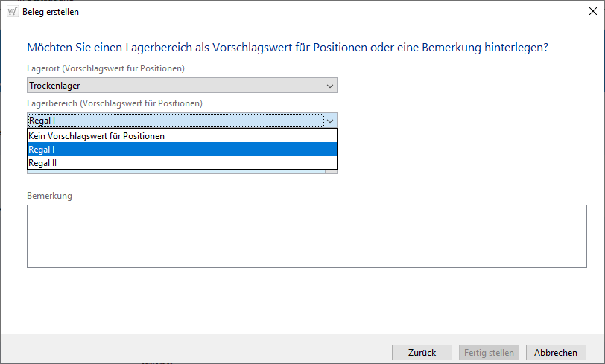Close the Beleg erstellen window
The height and width of the screenshot is (364, 605).
[x=587, y=12]
